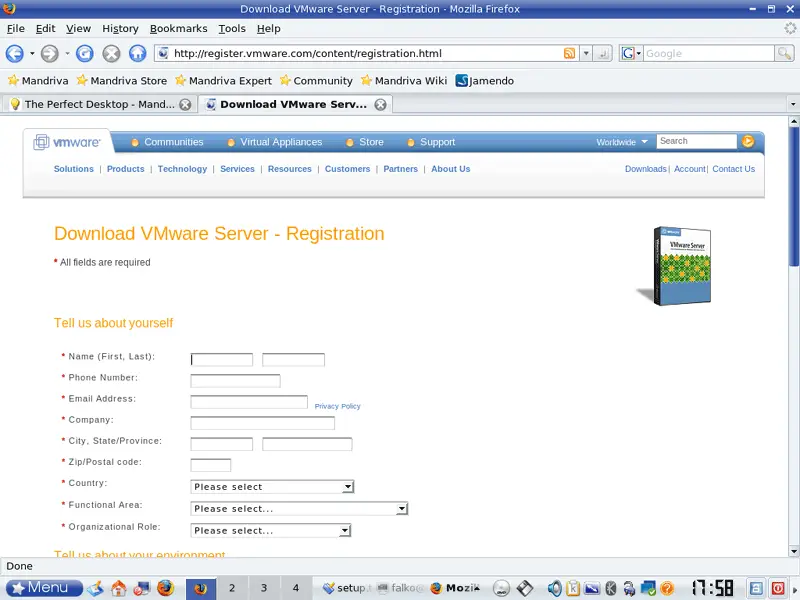Open the Edit menu
The height and width of the screenshot is (600, 800).
(45, 29)
